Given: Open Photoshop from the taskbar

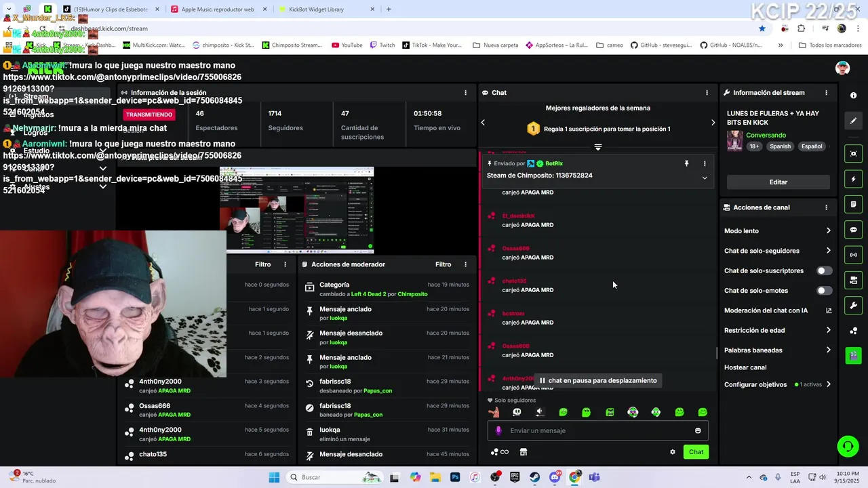Looking at the screenshot, I should [455, 477].
